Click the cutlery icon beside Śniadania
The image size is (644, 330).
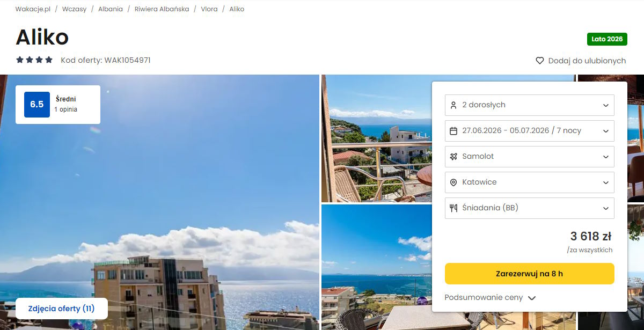pos(453,208)
